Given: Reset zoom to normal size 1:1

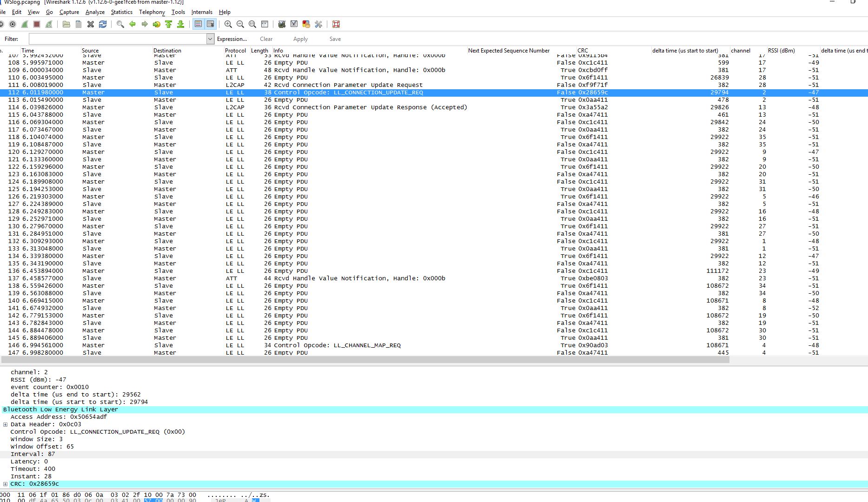Looking at the screenshot, I should pos(252,24).
